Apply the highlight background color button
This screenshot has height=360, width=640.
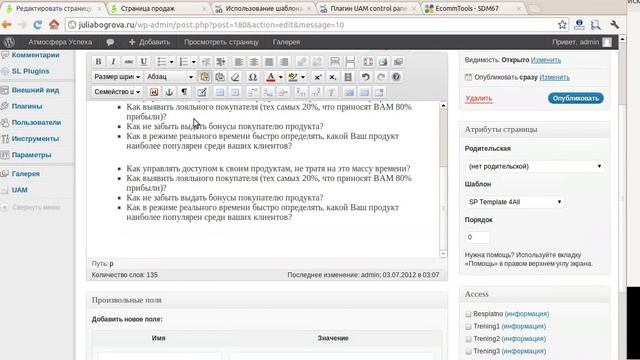coord(293,77)
